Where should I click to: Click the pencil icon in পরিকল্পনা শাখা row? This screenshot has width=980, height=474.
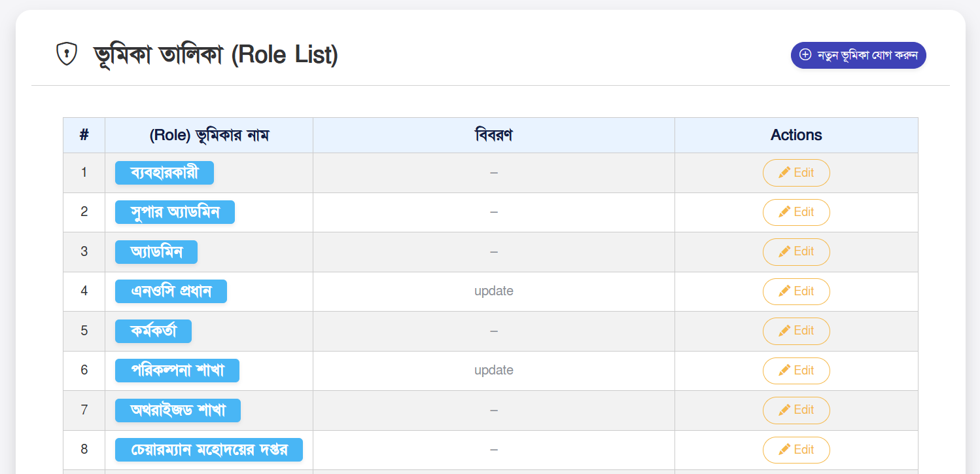(x=784, y=371)
